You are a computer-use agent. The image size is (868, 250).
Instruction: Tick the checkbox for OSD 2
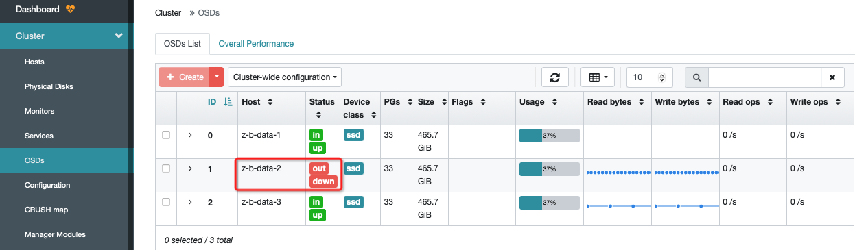166,202
